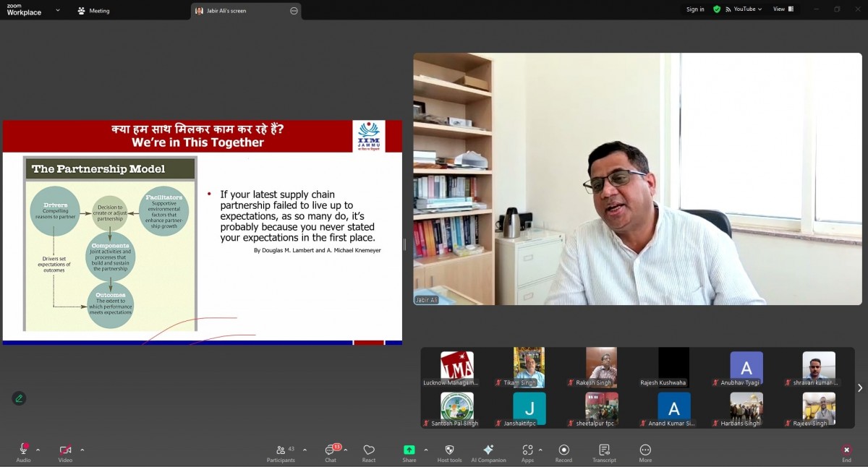The image size is (868, 467).
Task: Click the green annotation pencil icon
Action: [x=19, y=398]
